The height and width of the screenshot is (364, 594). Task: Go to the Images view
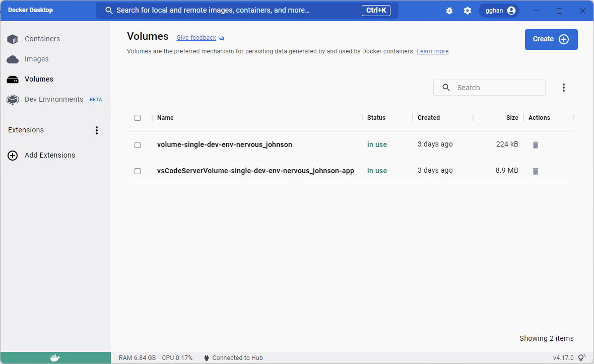[36, 59]
